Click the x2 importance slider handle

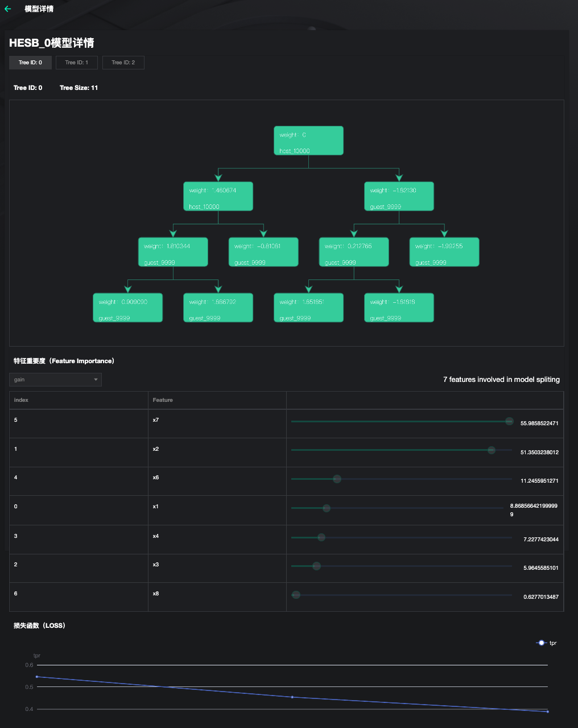point(492,450)
